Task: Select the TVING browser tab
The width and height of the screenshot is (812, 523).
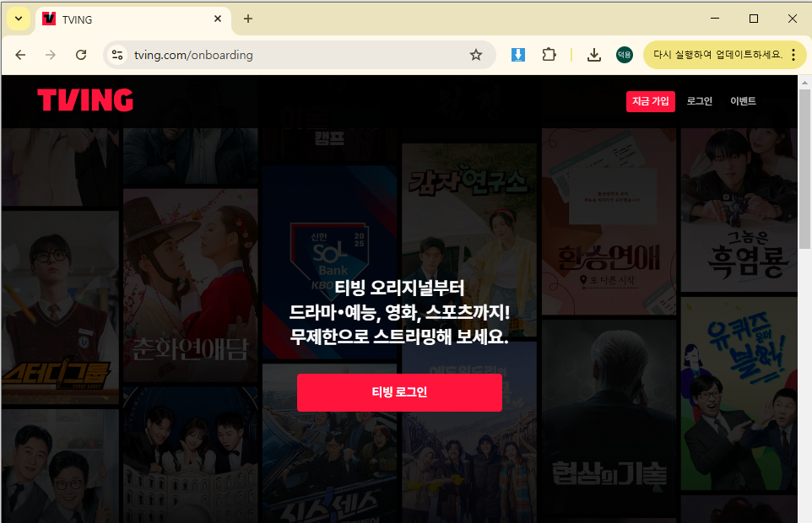Action: pyautogui.click(x=133, y=19)
